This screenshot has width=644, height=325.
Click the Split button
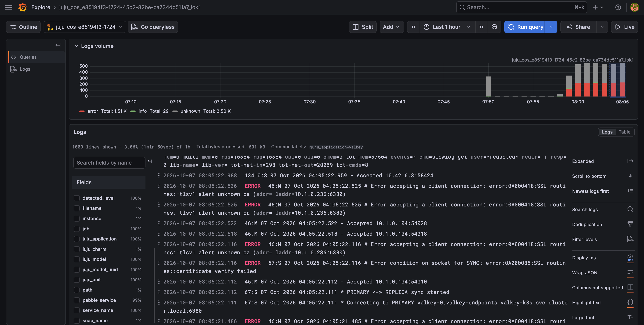click(x=363, y=27)
